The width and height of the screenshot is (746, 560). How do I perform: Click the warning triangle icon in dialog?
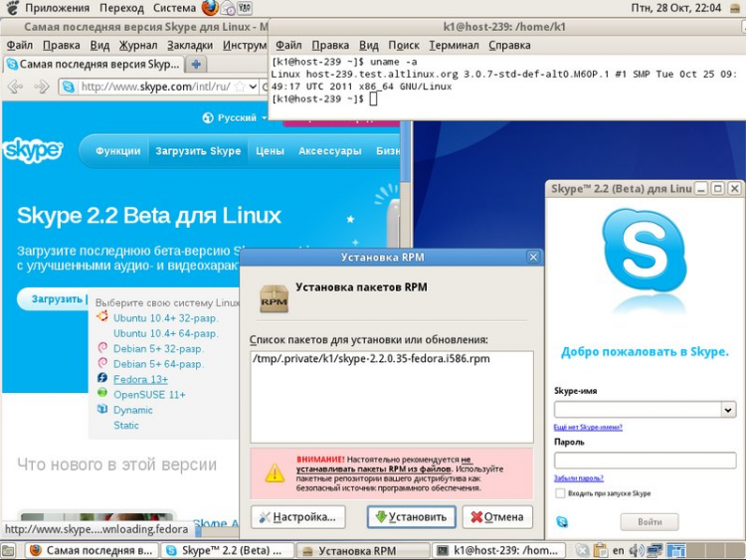[x=275, y=473]
